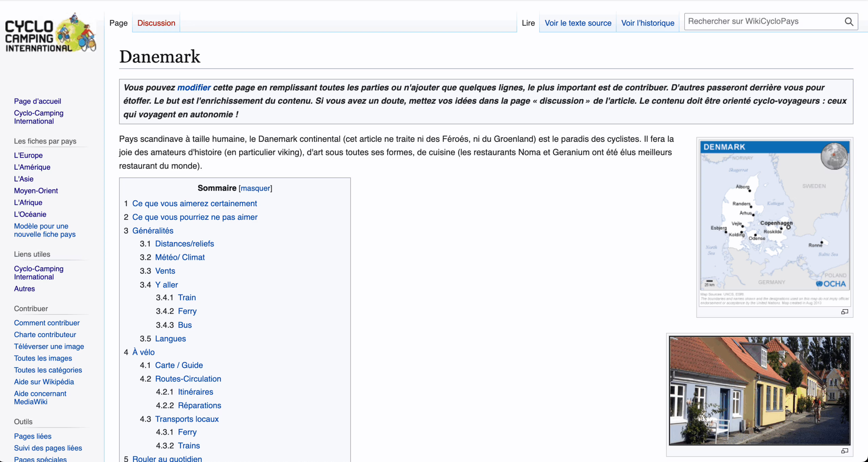Jump to Rouler au quotidien section

pos(167,459)
